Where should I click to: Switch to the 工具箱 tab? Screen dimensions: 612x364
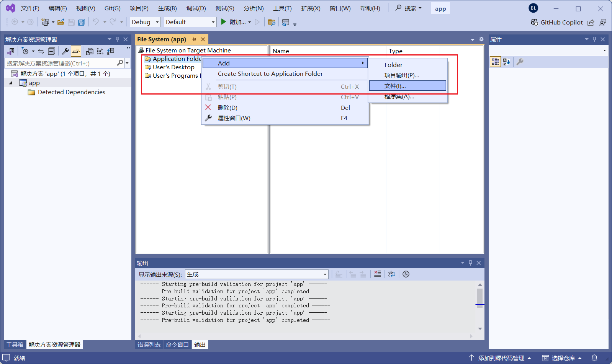(15, 344)
